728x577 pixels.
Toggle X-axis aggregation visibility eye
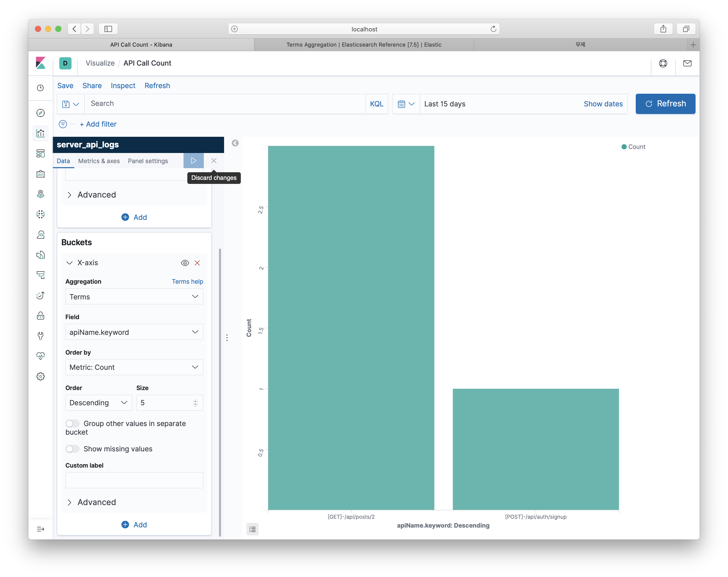[x=185, y=263]
